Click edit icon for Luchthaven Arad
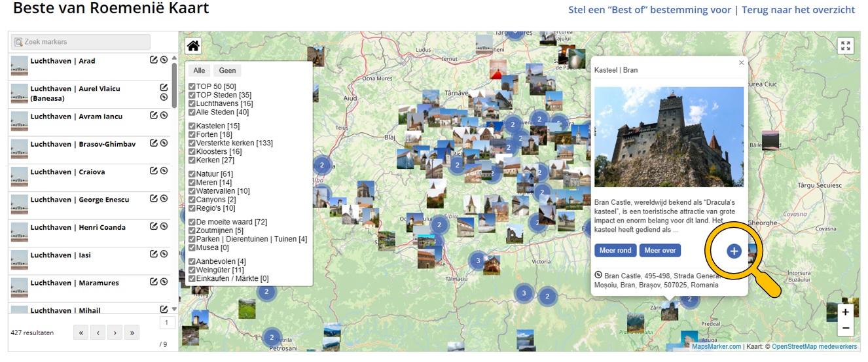The height and width of the screenshot is (362, 868). tap(154, 60)
